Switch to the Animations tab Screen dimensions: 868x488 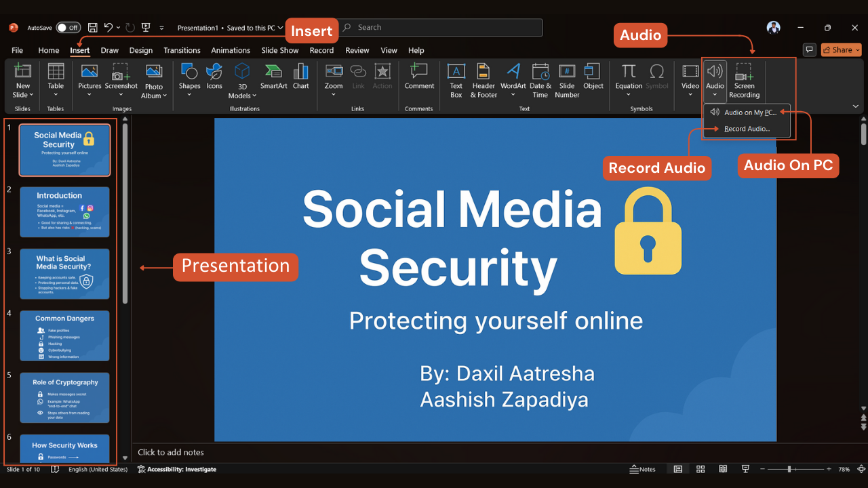click(x=231, y=49)
